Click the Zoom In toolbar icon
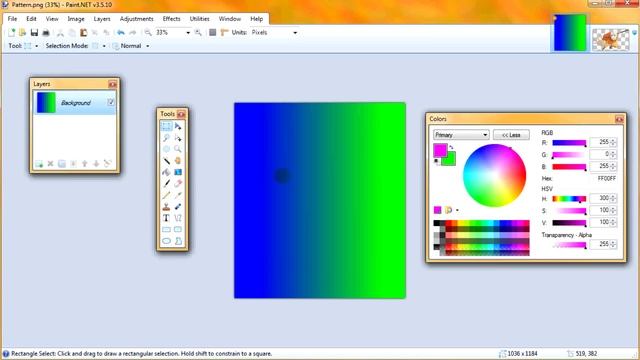Image resolution: width=640 pixels, height=360 pixels. [198, 32]
